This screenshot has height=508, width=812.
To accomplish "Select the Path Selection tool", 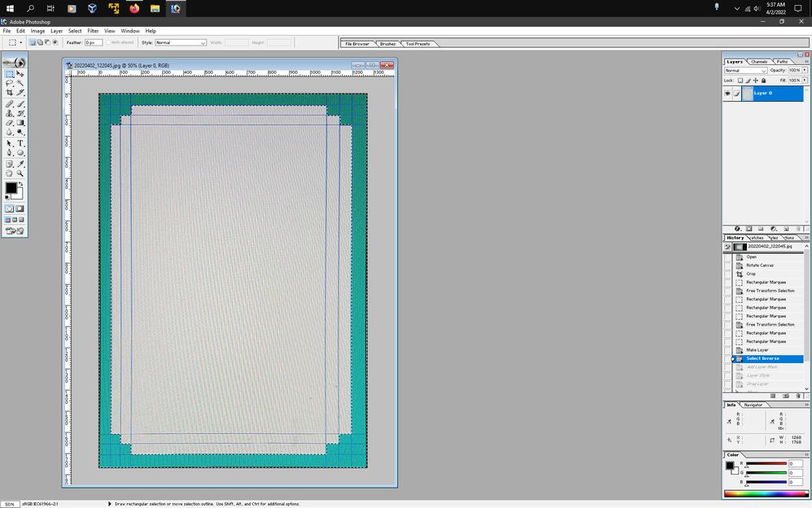I will [x=9, y=143].
